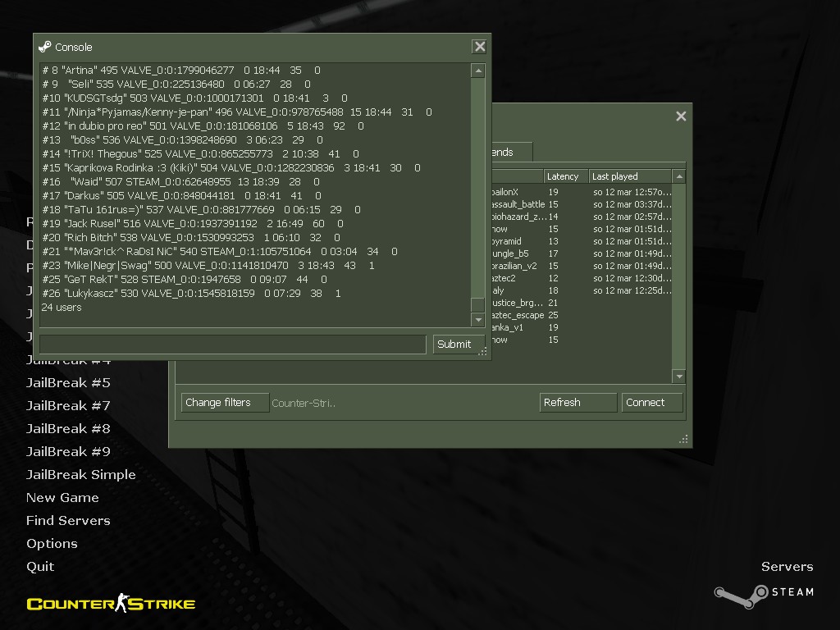Click console line for "in dubio pro reo"

pyautogui.click(x=203, y=126)
